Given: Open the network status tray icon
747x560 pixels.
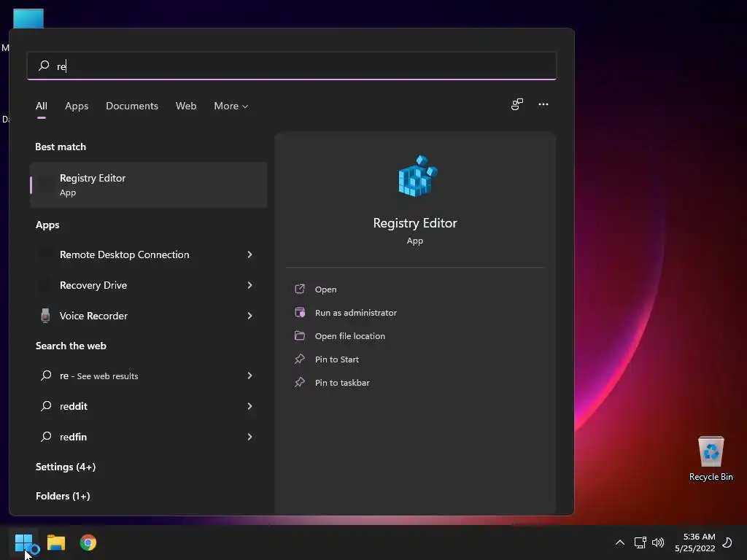Looking at the screenshot, I should tap(640, 542).
